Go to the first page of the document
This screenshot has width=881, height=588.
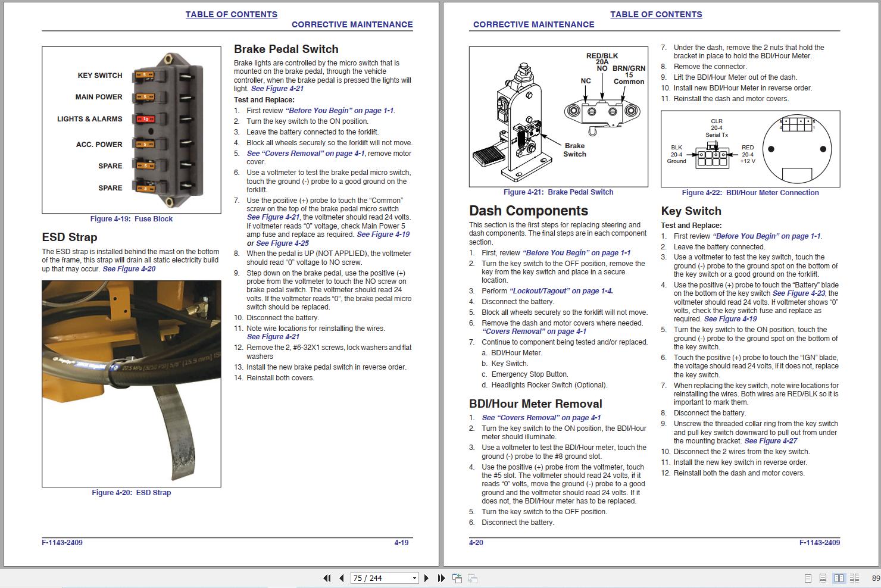pyautogui.click(x=327, y=578)
